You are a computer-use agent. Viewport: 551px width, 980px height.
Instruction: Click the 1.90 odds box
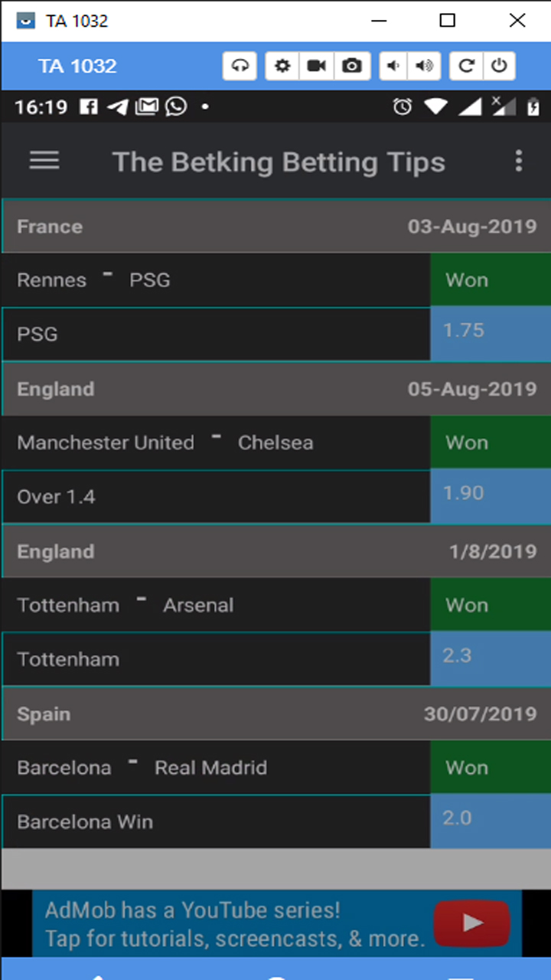tap(490, 496)
